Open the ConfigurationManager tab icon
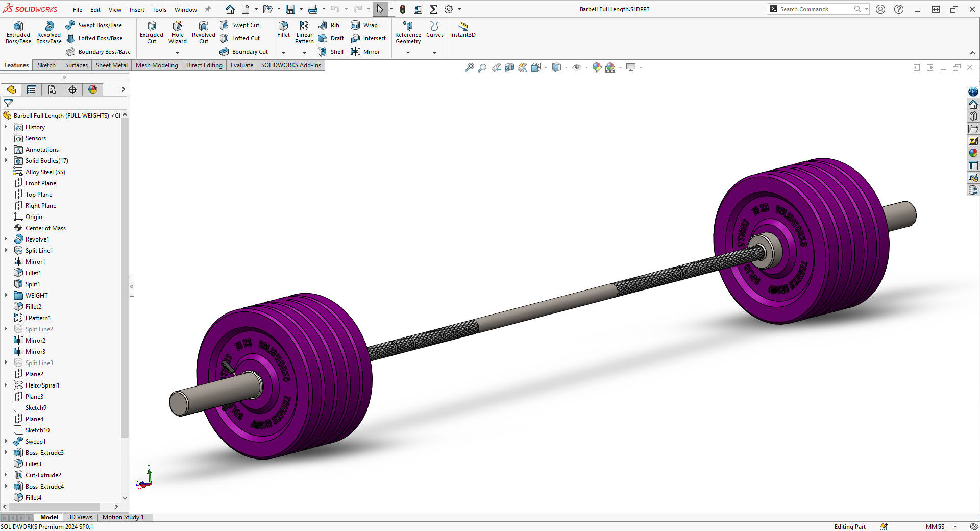Image resolution: width=980 pixels, height=531 pixels. [52, 90]
